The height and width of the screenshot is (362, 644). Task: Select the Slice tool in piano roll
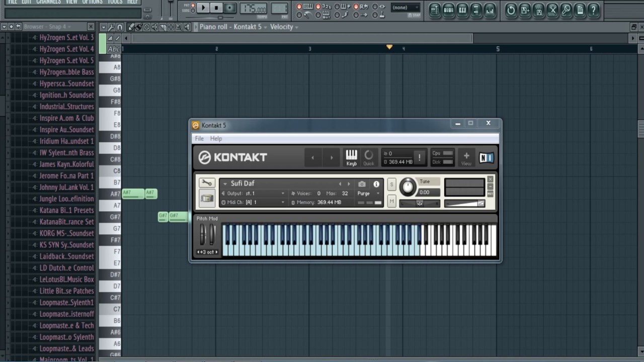point(163,27)
